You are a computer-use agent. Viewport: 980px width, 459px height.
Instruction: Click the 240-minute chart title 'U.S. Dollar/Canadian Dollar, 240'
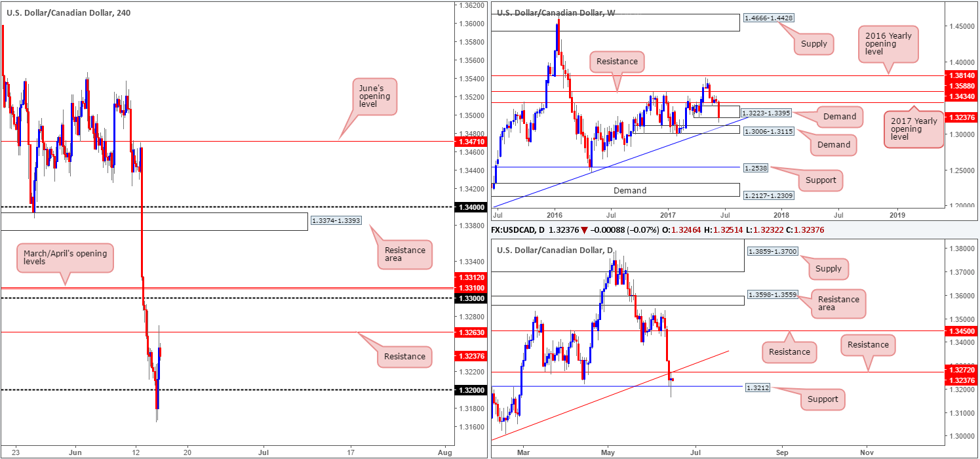pyautogui.click(x=69, y=12)
